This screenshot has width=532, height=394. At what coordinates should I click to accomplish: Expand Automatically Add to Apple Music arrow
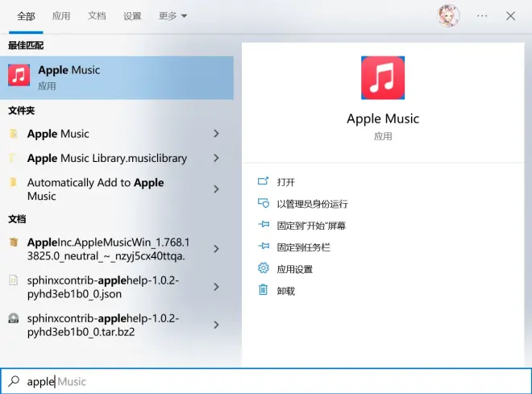pyautogui.click(x=216, y=189)
